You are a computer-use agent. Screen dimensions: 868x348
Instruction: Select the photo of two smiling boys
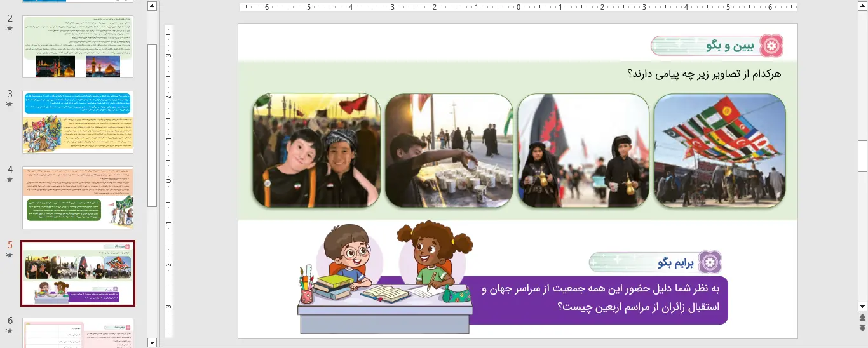pos(316,151)
